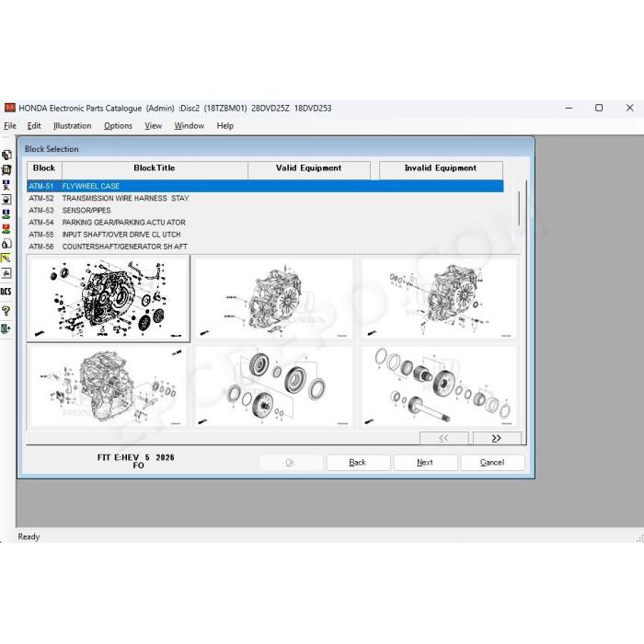The height and width of the screenshot is (644, 644).
Task: Click the Cancel button
Action: point(492,463)
